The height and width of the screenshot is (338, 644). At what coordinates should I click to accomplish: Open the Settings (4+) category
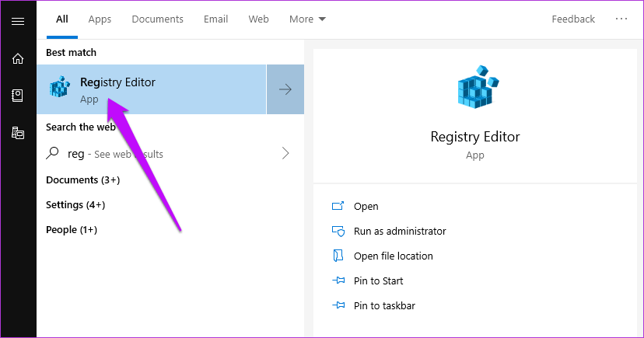pyautogui.click(x=75, y=204)
